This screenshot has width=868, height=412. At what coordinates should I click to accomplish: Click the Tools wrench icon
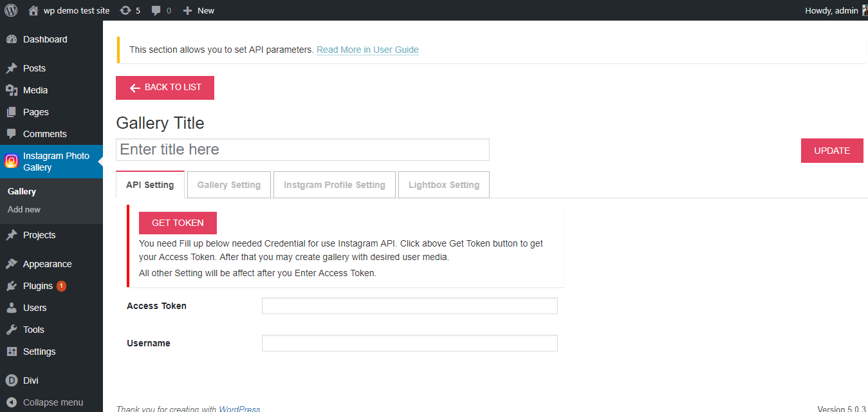point(12,330)
